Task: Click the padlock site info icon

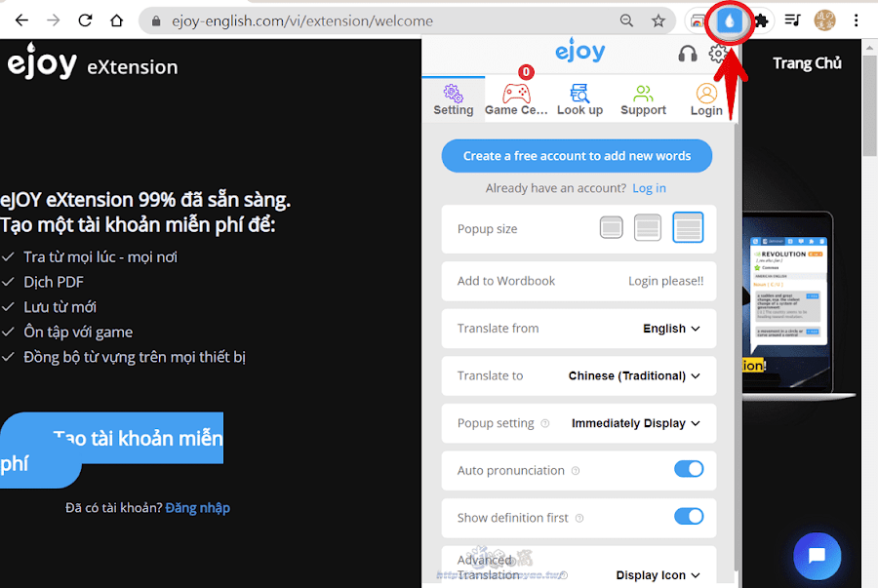Action: point(156,21)
